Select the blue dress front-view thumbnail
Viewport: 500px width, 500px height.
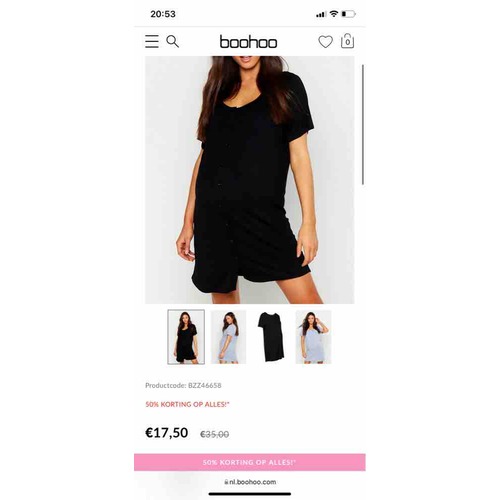click(x=313, y=337)
